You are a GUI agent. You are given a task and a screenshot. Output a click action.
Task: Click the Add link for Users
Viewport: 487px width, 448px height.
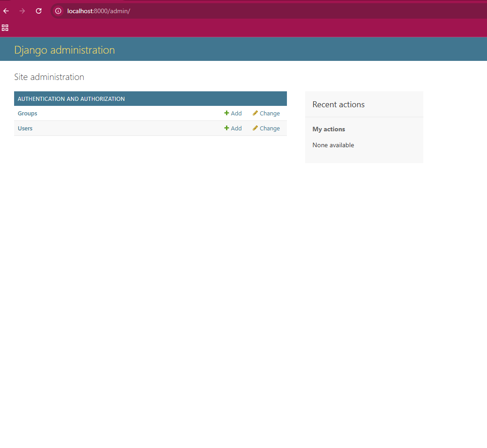(236, 128)
